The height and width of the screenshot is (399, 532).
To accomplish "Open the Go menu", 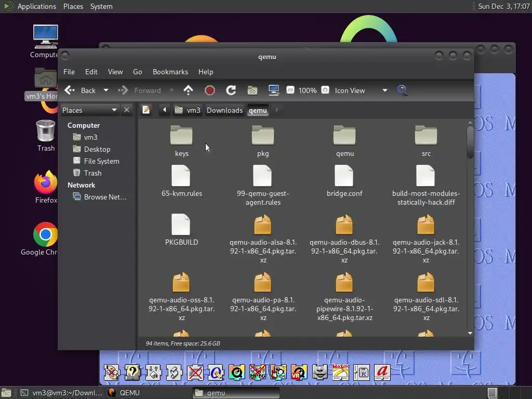I will click(137, 72).
